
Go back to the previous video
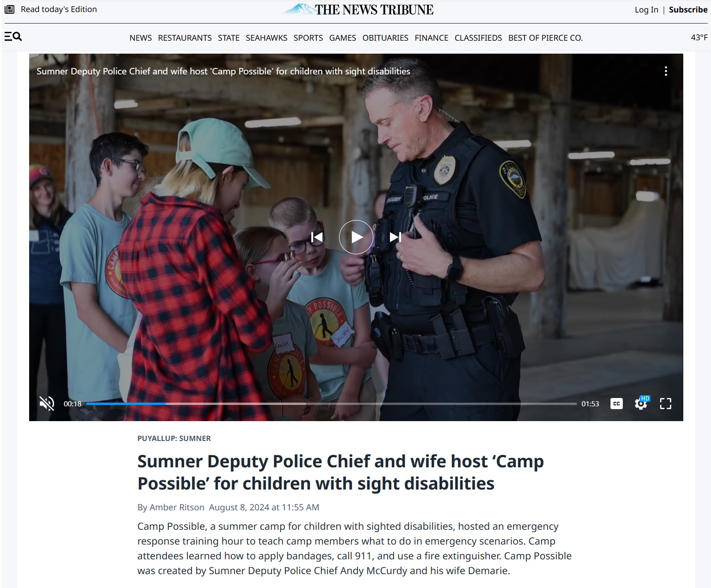[317, 237]
